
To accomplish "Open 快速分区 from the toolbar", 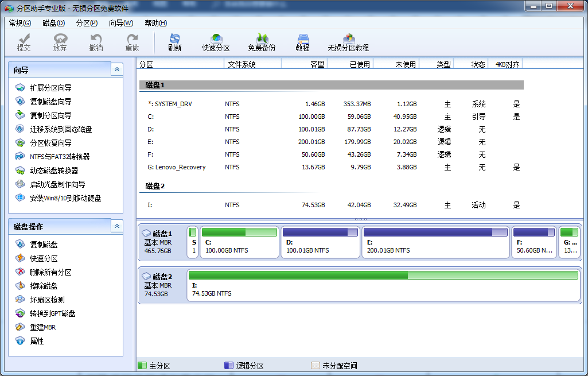I will coord(216,42).
